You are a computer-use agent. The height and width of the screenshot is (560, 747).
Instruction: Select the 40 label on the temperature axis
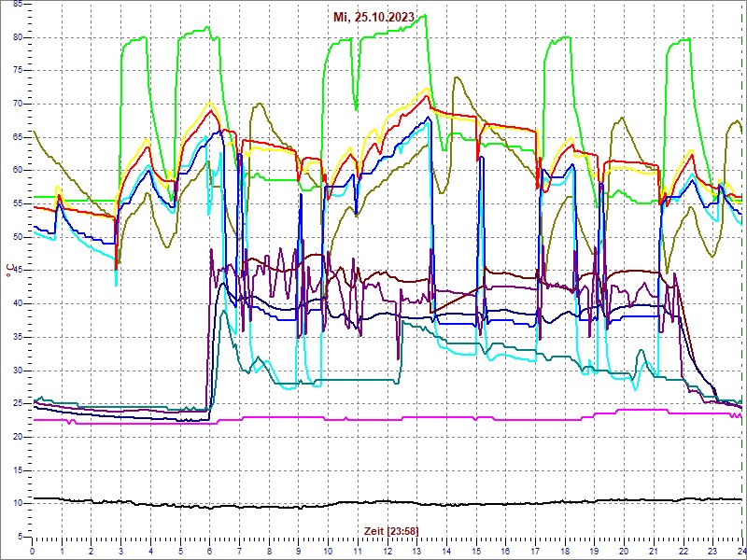tap(18, 304)
